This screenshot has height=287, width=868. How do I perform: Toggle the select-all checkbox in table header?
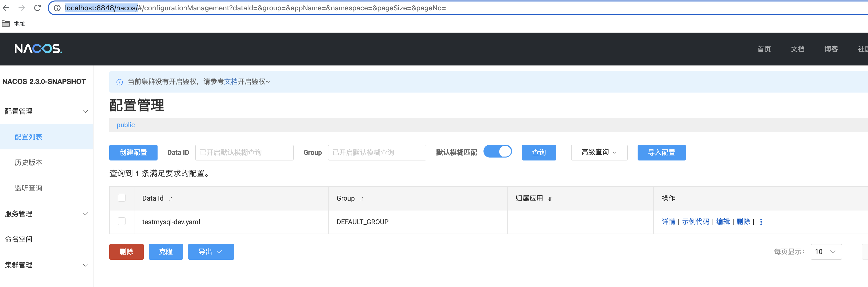122,198
